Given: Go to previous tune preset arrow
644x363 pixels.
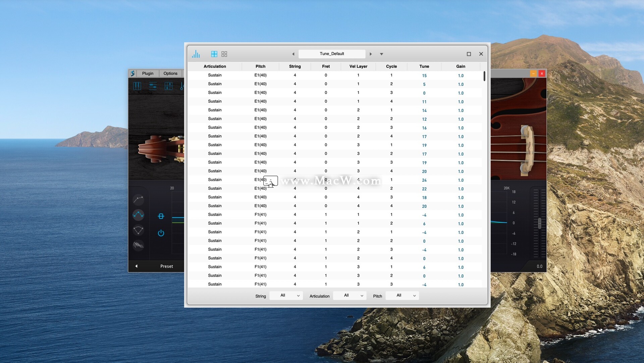Looking at the screenshot, I should coord(293,54).
